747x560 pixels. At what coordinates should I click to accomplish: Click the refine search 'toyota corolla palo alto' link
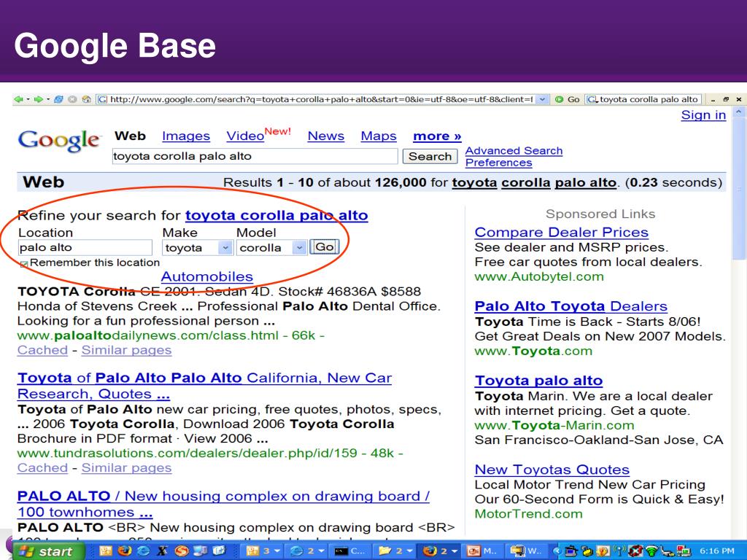pos(276,216)
